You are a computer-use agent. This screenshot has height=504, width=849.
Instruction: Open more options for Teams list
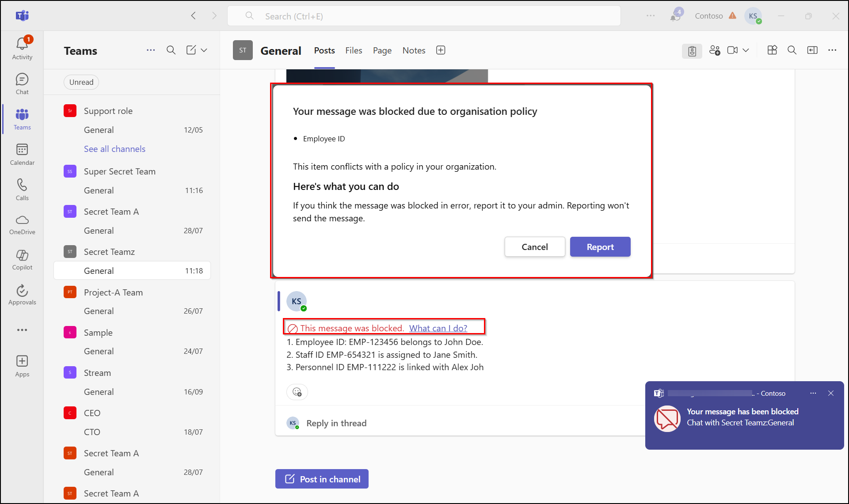(x=151, y=50)
